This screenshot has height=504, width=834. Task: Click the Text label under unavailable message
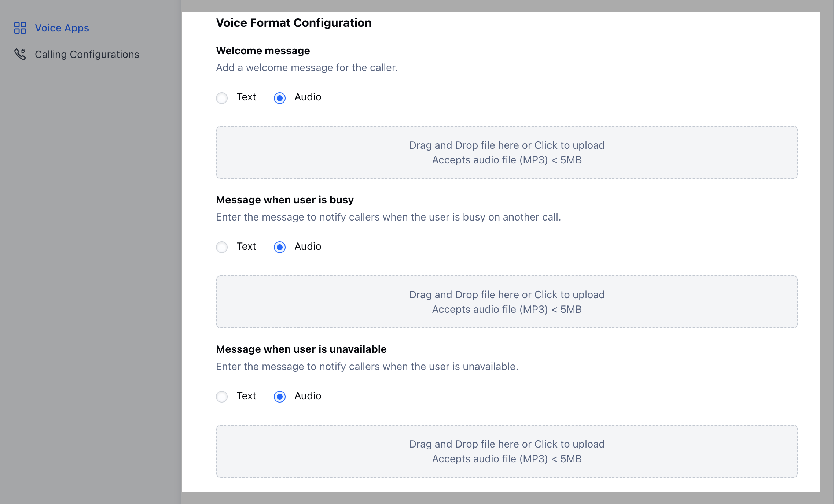pyautogui.click(x=246, y=396)
